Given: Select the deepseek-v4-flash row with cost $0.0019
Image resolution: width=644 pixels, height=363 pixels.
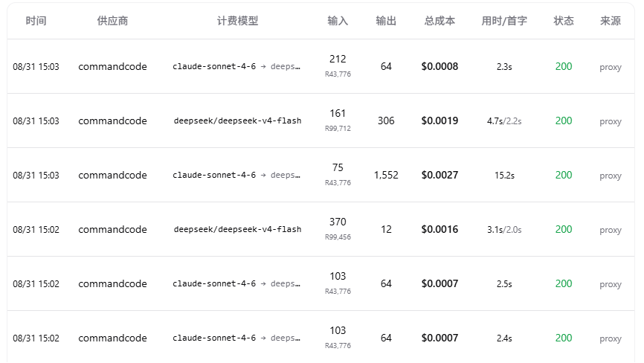Looking at the screenshot, I should (x=321, y=121).
